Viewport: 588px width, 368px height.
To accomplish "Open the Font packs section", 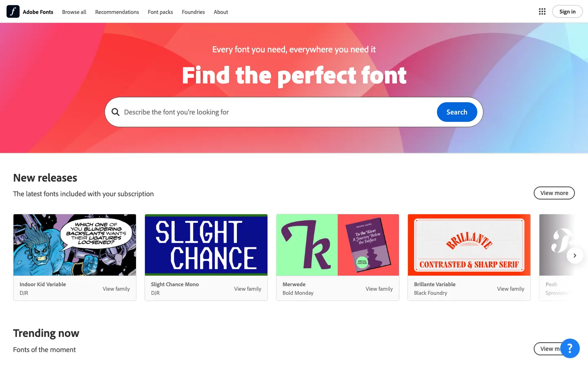I will [x=160, y=12].
